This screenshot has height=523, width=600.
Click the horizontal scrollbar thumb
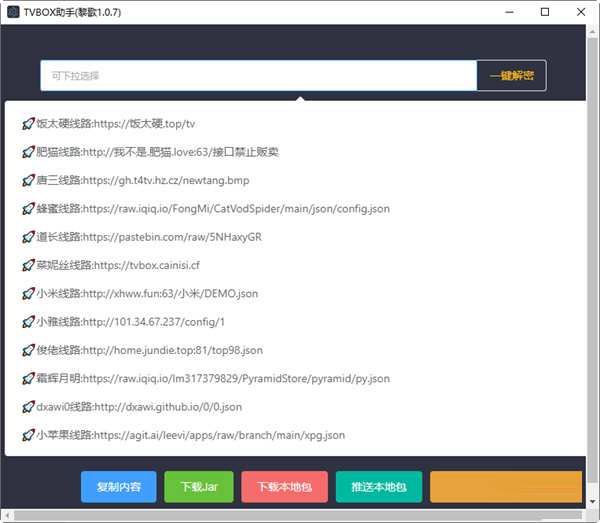[x=298, y=515]
